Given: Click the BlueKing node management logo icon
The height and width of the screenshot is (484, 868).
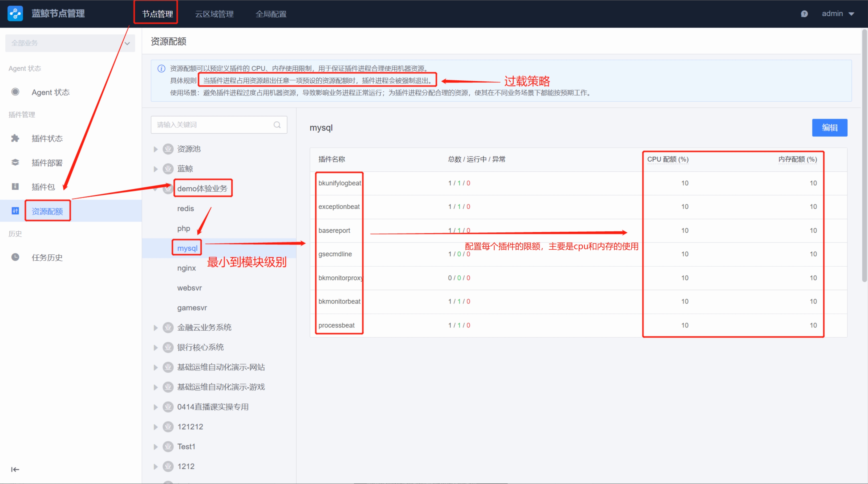Looking at the screenshot, I should pos(15,14).
